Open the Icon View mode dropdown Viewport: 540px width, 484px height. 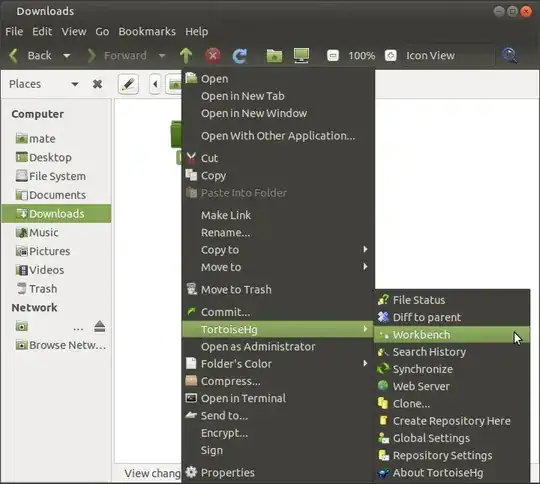coord(449,55)
